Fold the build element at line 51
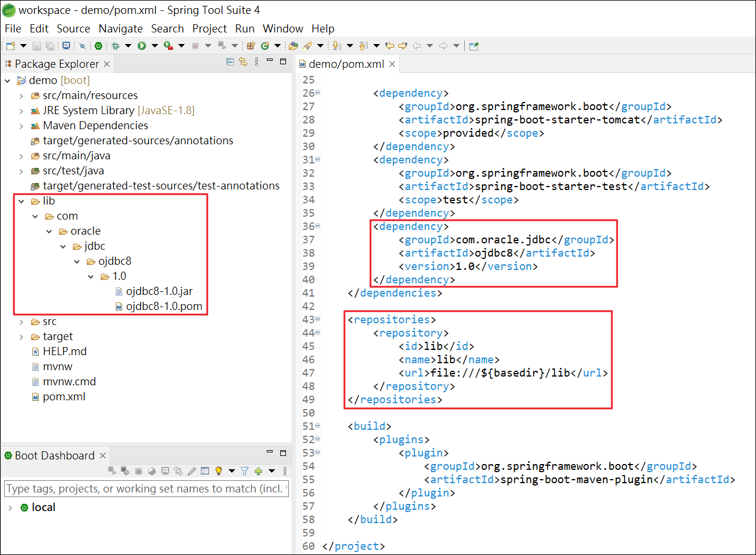 pyautogui.click(x=318, y=426)
